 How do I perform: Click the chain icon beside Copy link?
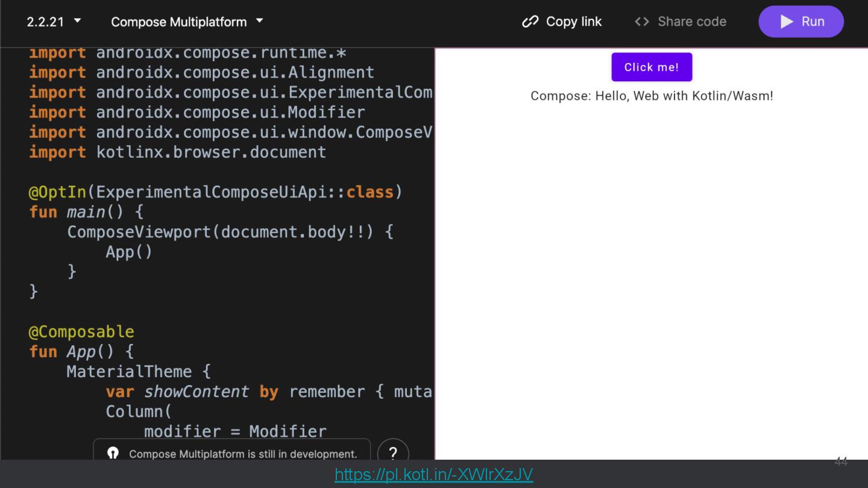(530, 22)
